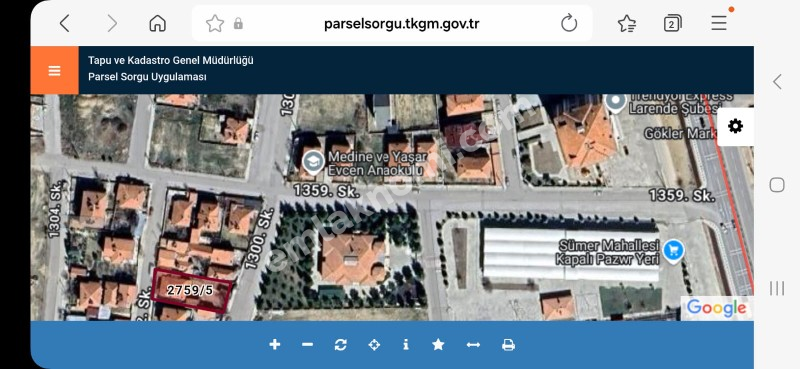Show site security via the padlock icon
This screenshot has width=800, height=369.
[x=238, y=23]
